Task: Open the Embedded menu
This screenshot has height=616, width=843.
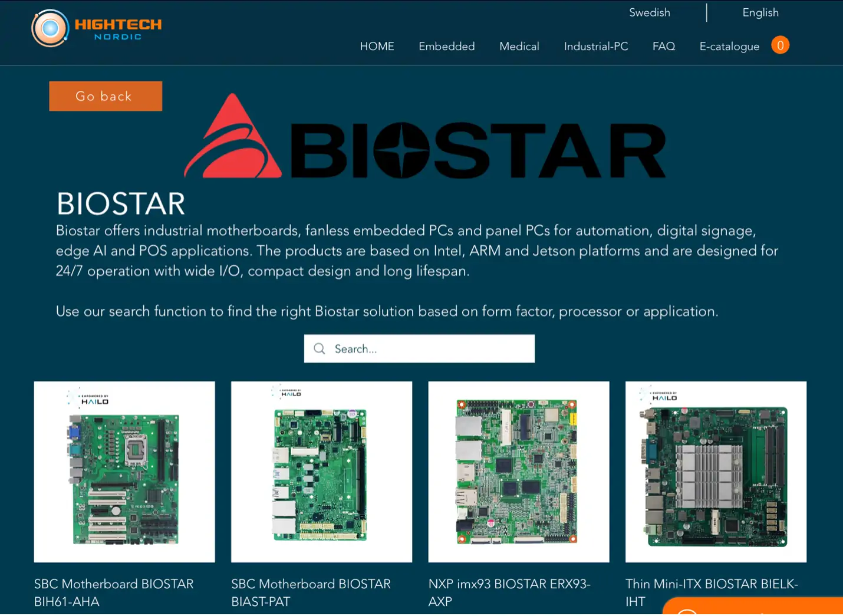Action: (x=446, y=46)
